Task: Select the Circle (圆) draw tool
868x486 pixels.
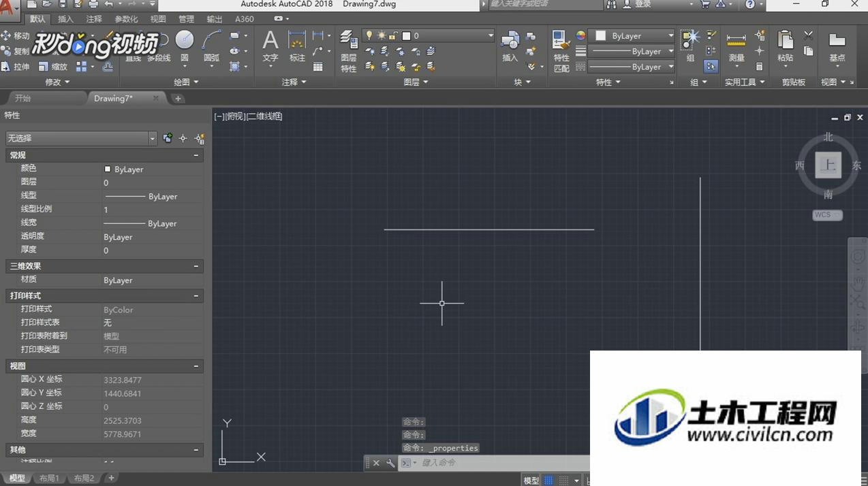Action: click(184, 45)
